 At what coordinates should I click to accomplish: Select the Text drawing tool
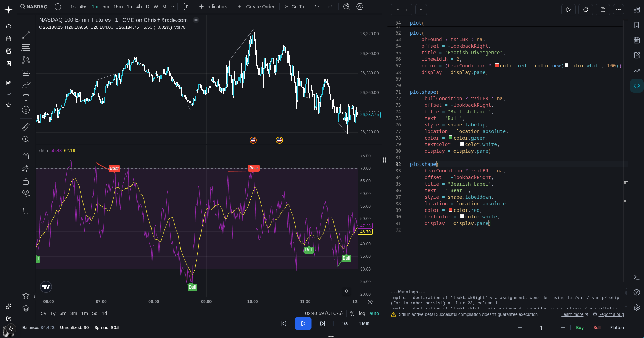(x=26, y=97)
